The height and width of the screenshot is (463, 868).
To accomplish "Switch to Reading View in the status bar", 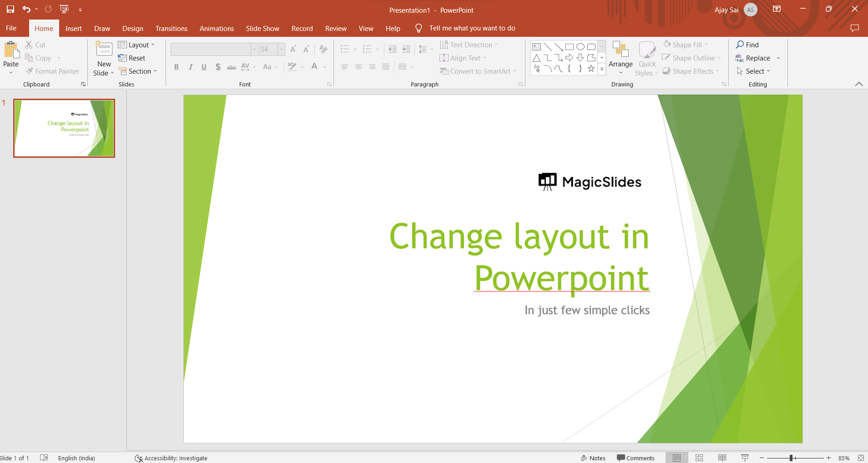I will (722, 458).
